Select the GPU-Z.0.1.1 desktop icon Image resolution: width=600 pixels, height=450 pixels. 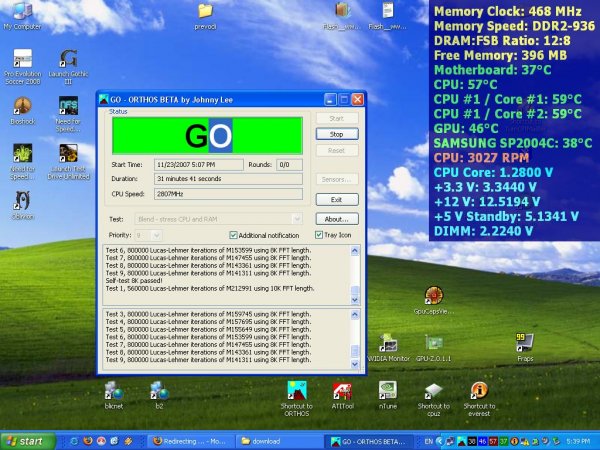pyautogui.click(x=434, y=347)
